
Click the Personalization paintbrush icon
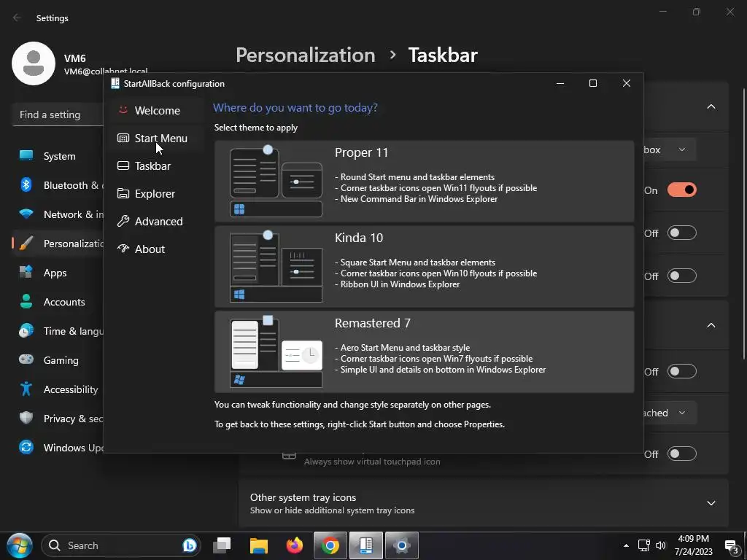26,244
